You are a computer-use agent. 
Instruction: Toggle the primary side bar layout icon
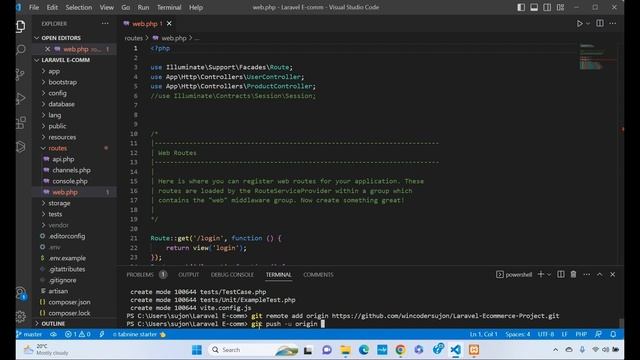[x=521, y=7]
